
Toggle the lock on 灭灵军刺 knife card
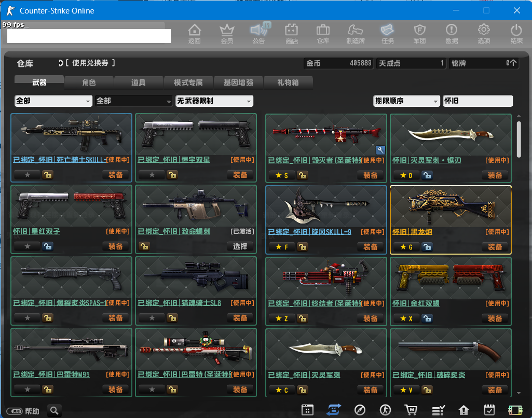coord(303,390)
